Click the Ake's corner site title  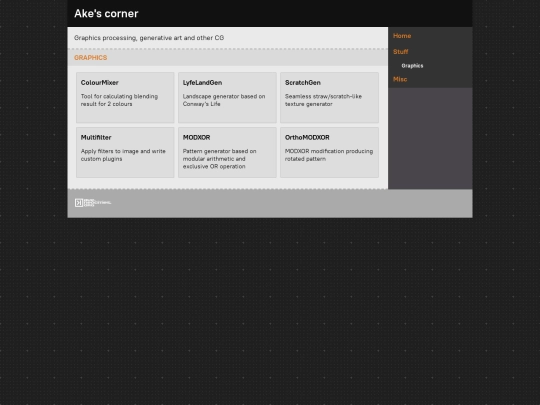click(106, 13)
